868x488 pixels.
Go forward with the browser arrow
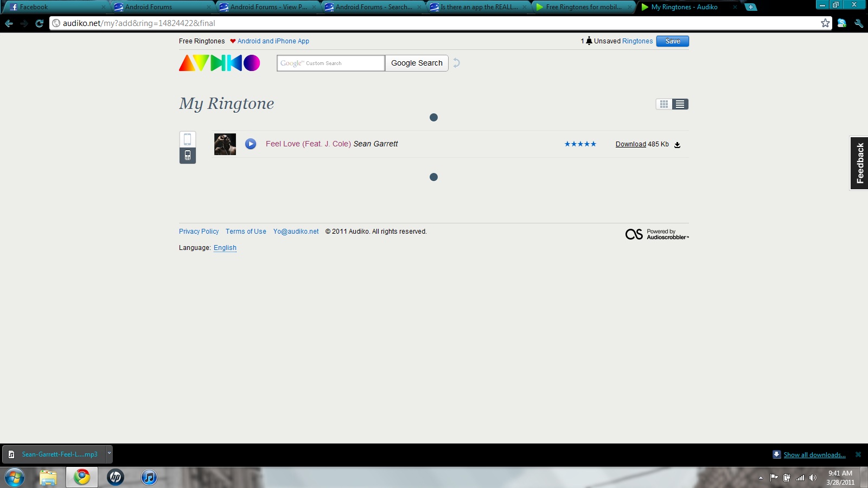[24, 23]
